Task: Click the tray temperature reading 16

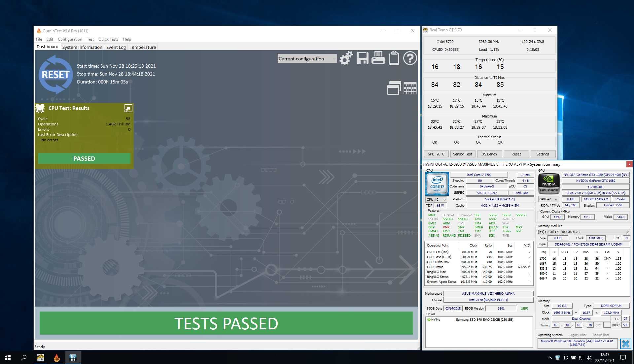Action: [x=565, y=358]
